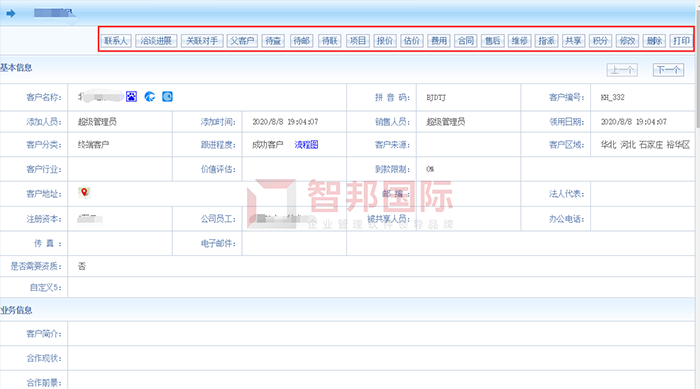Open the 售后 after-sales button
700x389 pixels.
click(492, 41)
